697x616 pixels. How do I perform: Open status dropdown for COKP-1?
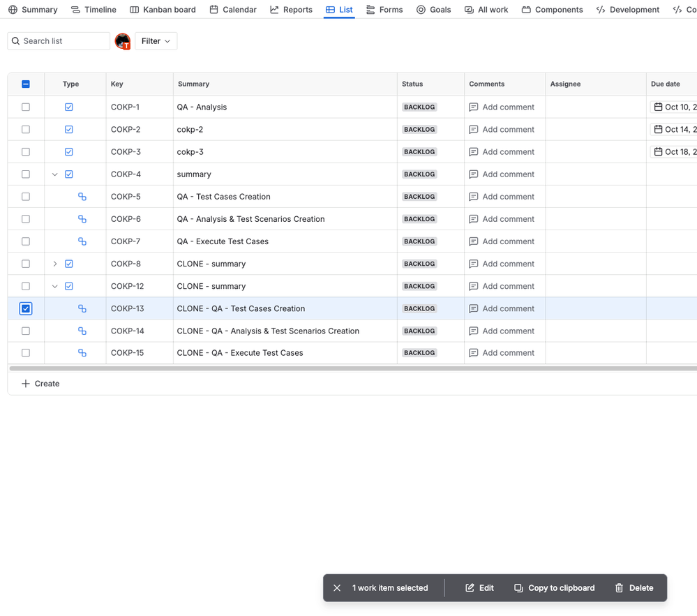tap(419, 107)
